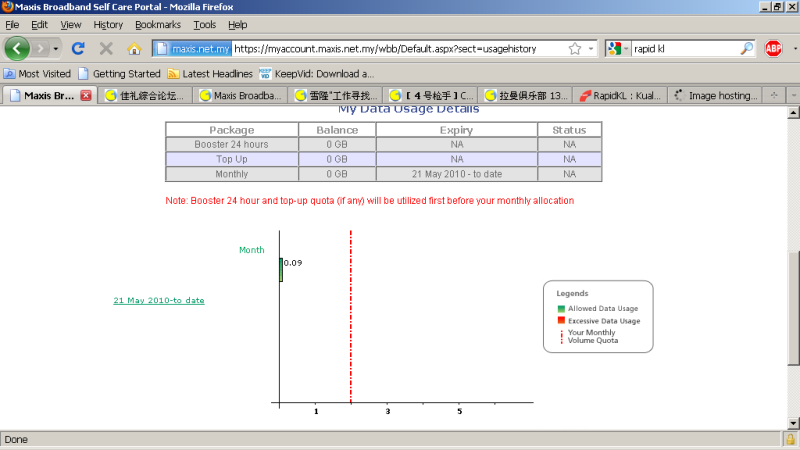Viewport: 800px width, 450px height.
Task: Open the View menu
Action: coord(70,24)
